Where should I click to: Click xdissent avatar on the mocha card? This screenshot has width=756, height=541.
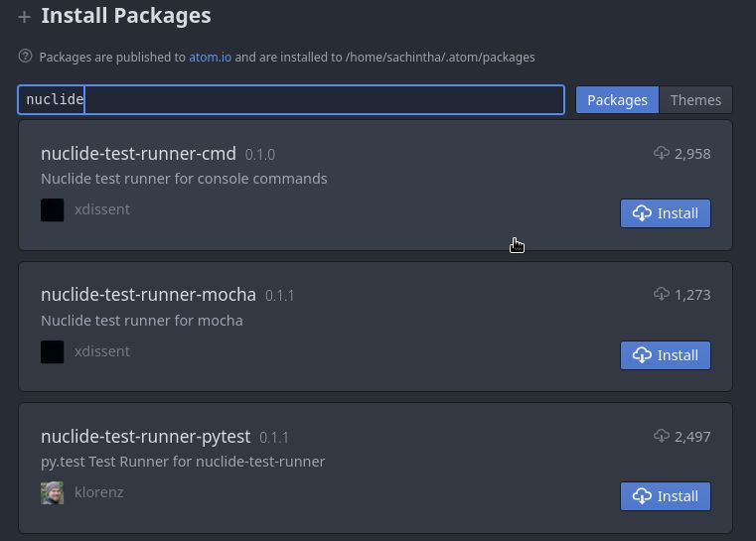click(52, 351)
